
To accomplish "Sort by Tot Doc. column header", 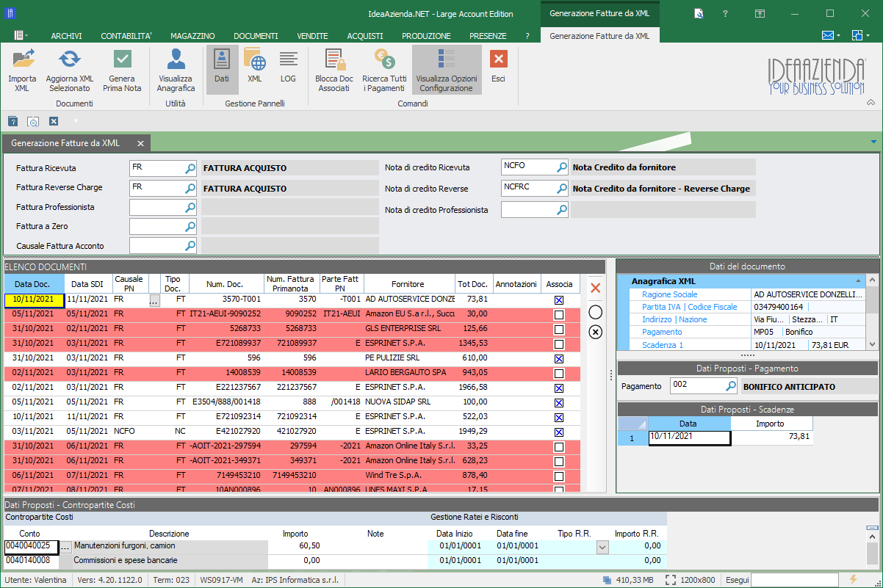I will pos(472,284).
